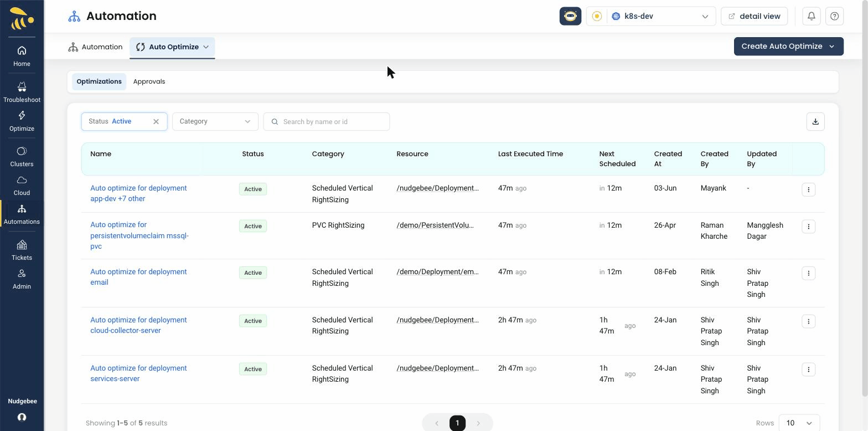Open the Status Active filter dropdown
The image size is (868, 431).
click(x=124, y=121)
